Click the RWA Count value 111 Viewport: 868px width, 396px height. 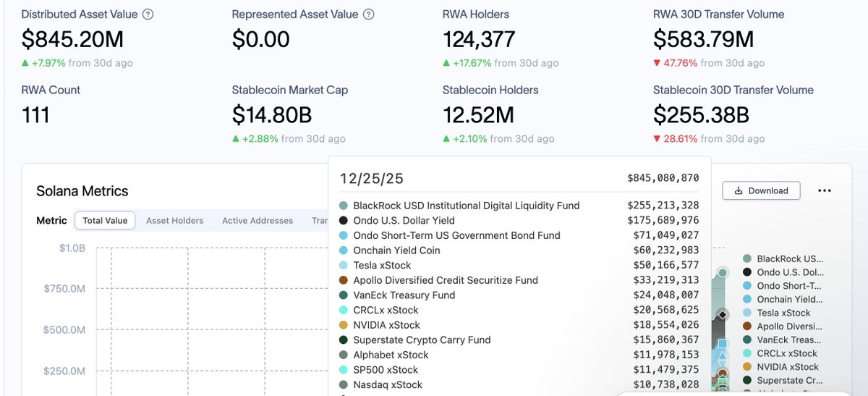pyautogui.click(x=35, y=114)
